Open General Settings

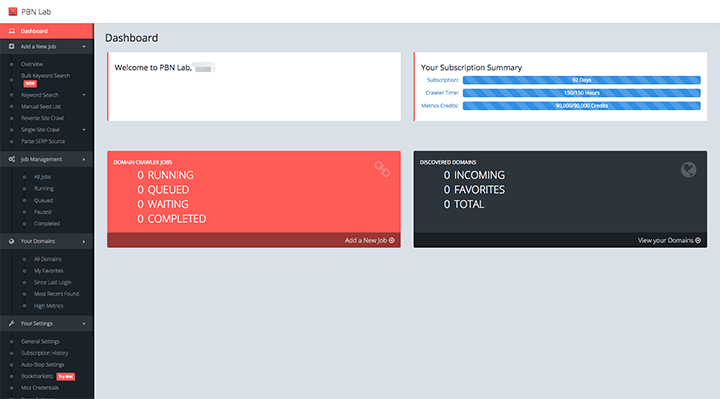tap(40, 342)
